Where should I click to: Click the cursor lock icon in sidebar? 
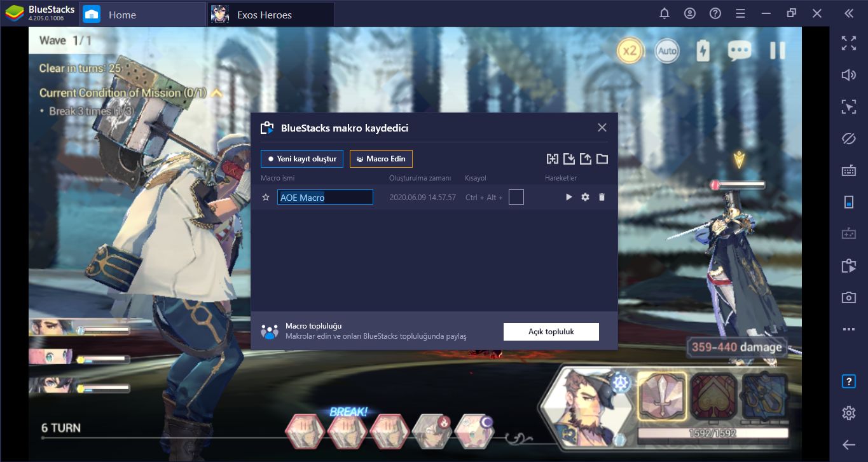(x=849, y=107)
